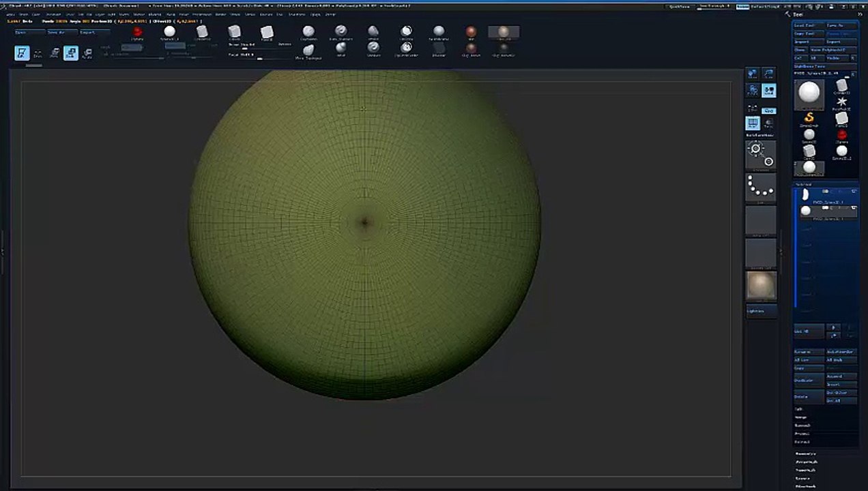Select the SimpleBrush tool with S icon
Screen dimensions: 868x491
click(809, 118)
